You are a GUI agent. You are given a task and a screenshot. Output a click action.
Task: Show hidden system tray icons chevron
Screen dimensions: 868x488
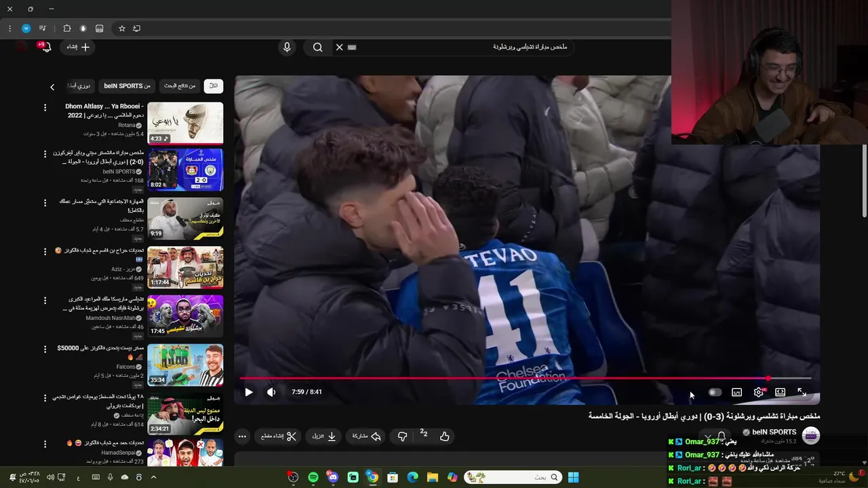[x=153, y=477]
